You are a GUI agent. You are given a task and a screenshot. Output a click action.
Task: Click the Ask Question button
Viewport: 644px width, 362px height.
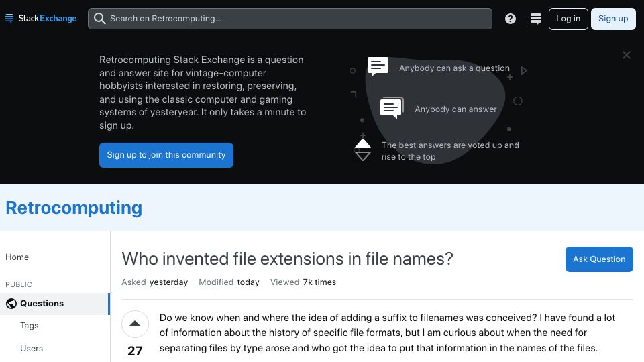[599, 259]
